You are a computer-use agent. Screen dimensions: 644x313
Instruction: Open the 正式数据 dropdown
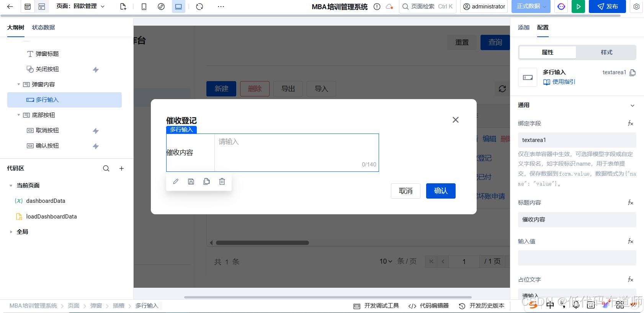coord(531,7)
